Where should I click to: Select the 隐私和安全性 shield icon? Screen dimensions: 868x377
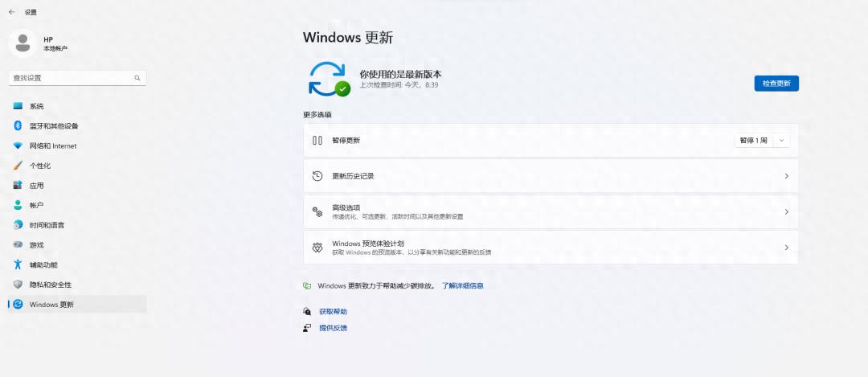point(18,285)
